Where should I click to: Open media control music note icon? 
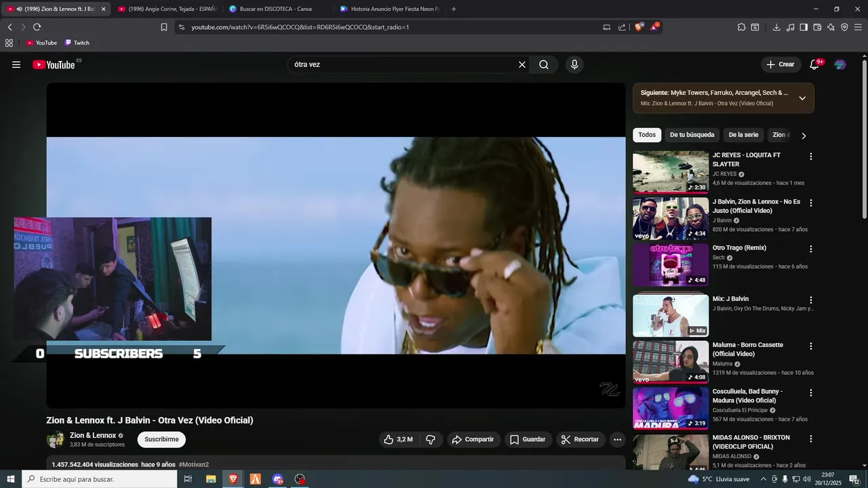pyautogui.click(x=790, y=27)
